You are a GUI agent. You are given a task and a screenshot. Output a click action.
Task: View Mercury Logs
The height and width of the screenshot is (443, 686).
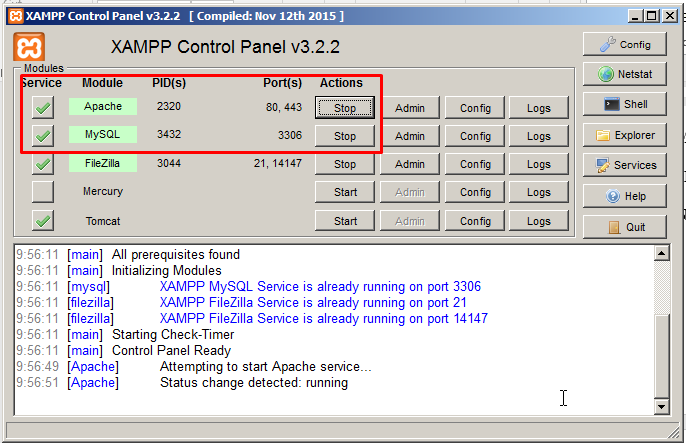tap(539, 192)
